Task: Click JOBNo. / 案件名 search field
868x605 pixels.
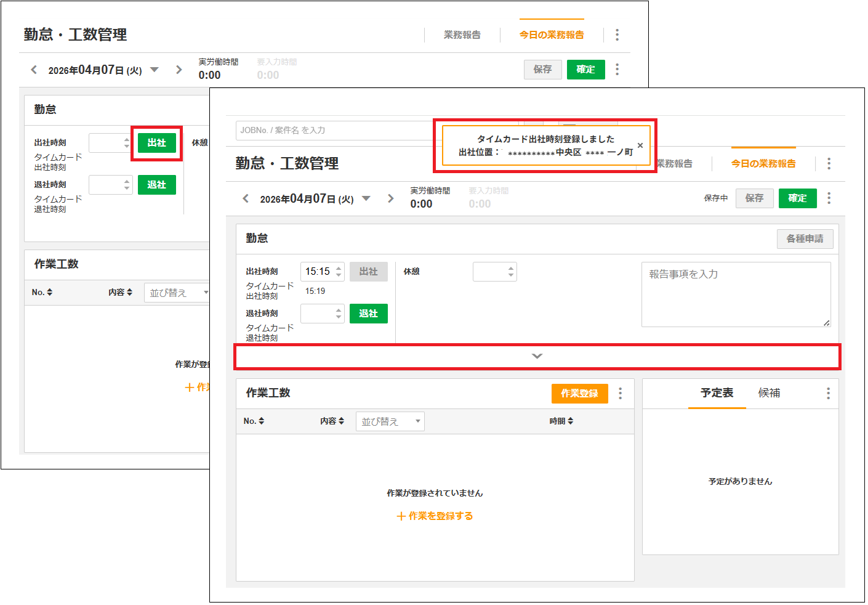Action: pyautogui.click(x=336, y=131)
